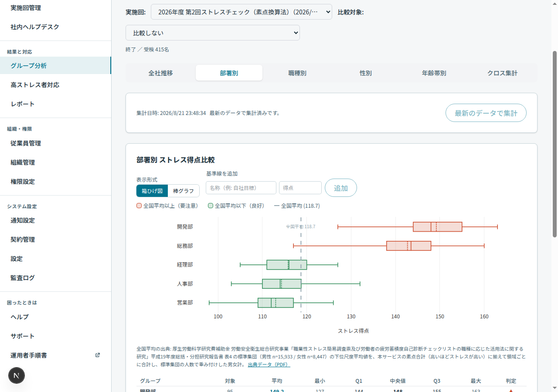This screenshot has height=392, width=558.
Task: Click the 経理部 box plot box
Action: [x=286, y=264]
